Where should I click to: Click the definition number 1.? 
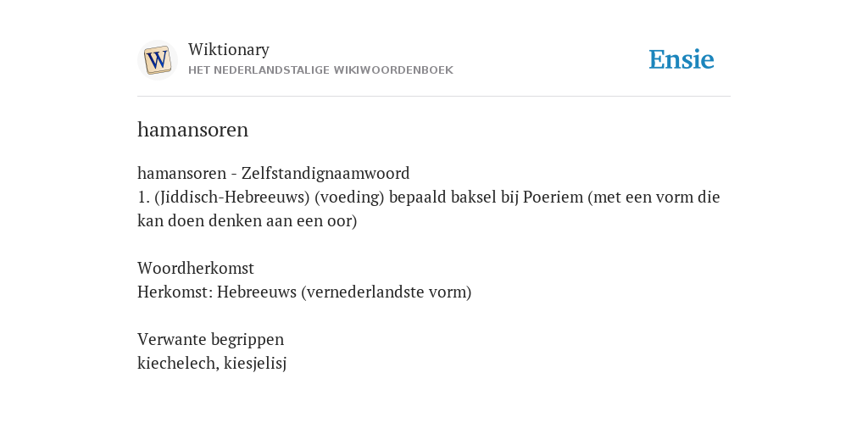pos(142,197)
